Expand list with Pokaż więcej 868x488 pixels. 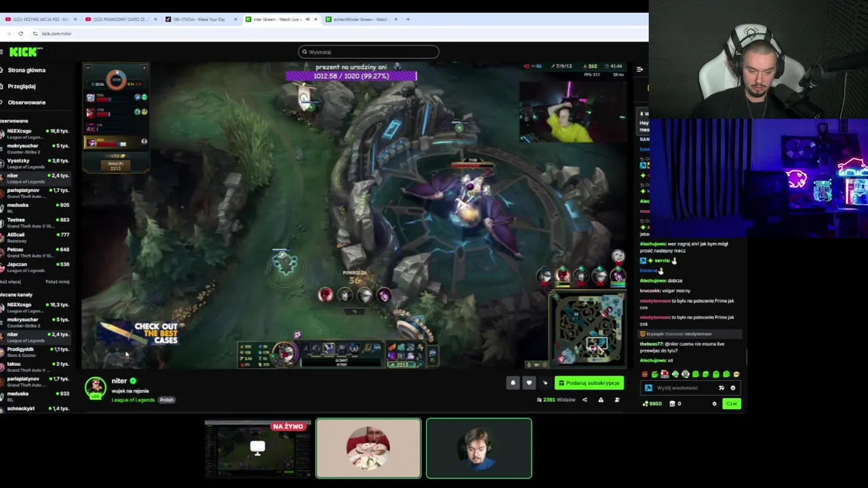point(10,281)
